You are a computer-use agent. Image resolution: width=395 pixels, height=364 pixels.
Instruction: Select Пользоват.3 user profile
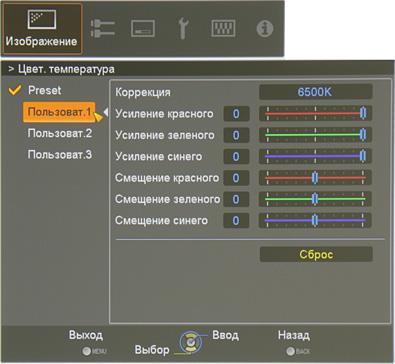(x=60, y=155)
